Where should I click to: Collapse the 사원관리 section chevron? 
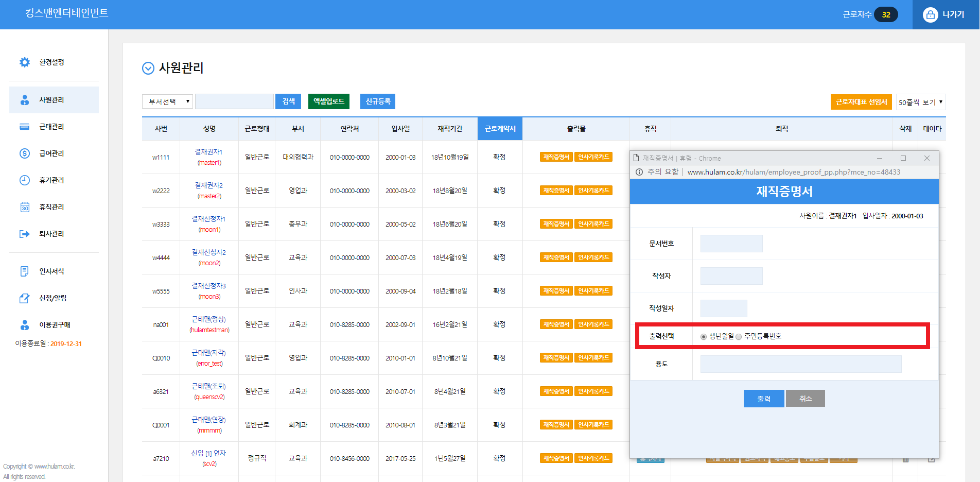click(148, 68)
